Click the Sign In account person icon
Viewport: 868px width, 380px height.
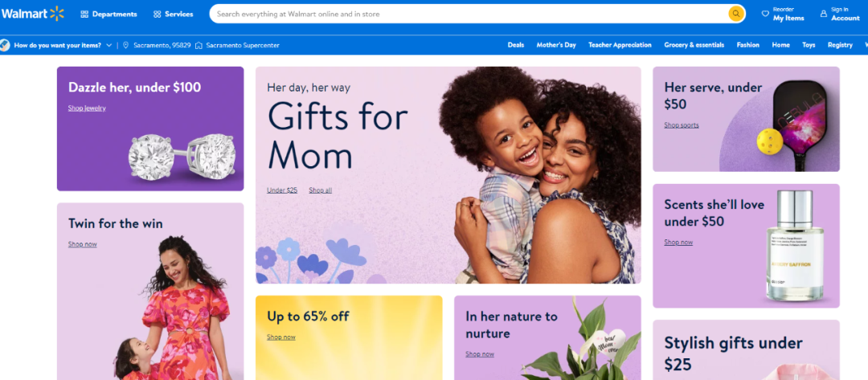[x=824, y=14]
